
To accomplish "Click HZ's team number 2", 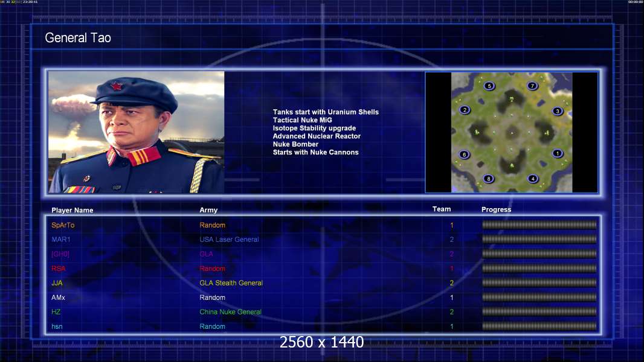I will pos(452,312).
